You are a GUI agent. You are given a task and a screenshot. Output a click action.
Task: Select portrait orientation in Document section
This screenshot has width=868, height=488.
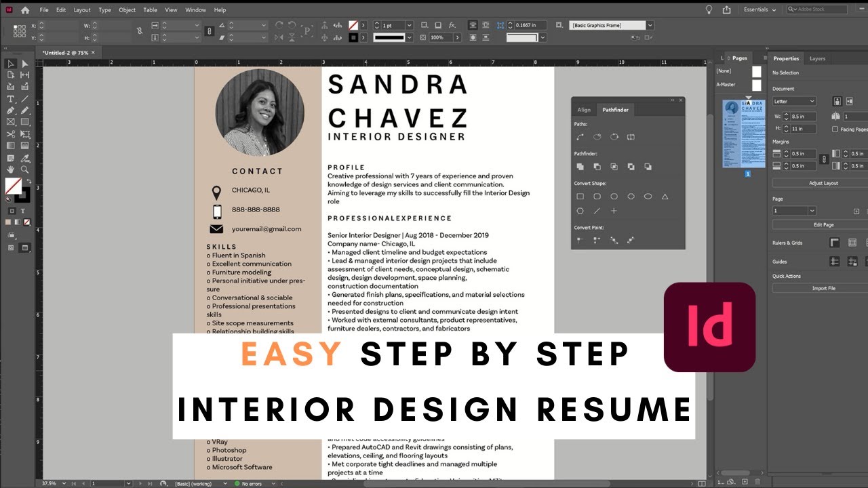838,101
